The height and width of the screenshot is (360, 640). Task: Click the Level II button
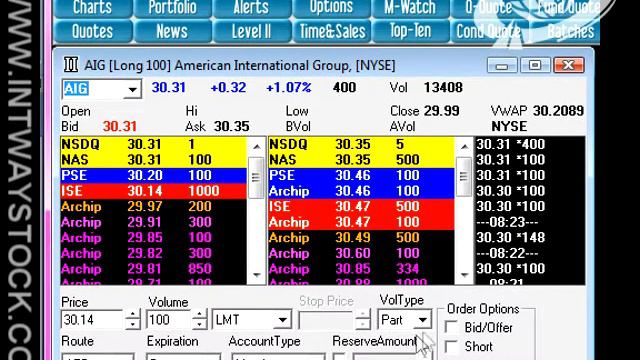tap(251, 31)
